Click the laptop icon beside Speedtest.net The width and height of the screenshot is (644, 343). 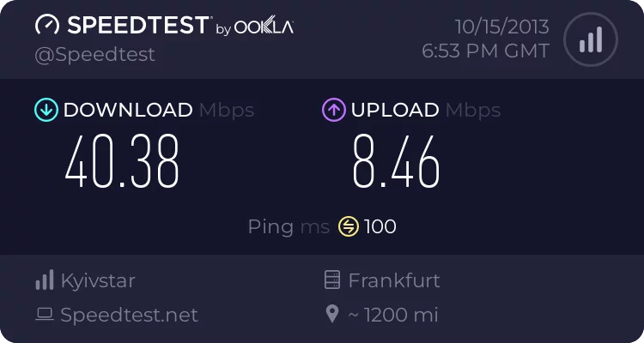click(45, 315)
